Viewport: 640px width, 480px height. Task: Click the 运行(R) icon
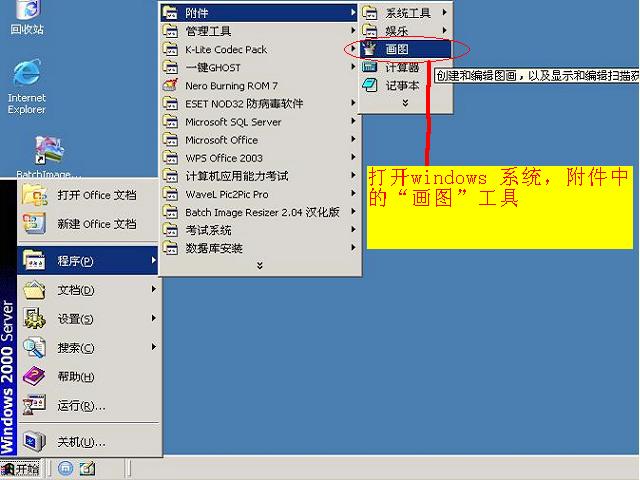tap(34, 405)
